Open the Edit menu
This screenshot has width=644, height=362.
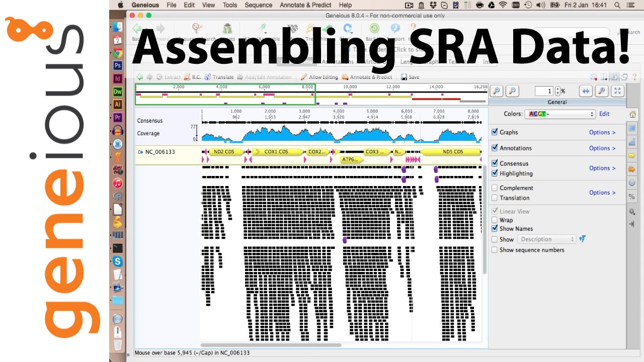(x=189, y=5)
